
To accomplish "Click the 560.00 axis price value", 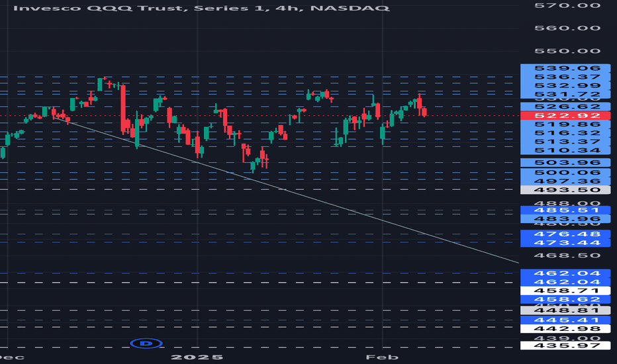I will click(567, 28).
